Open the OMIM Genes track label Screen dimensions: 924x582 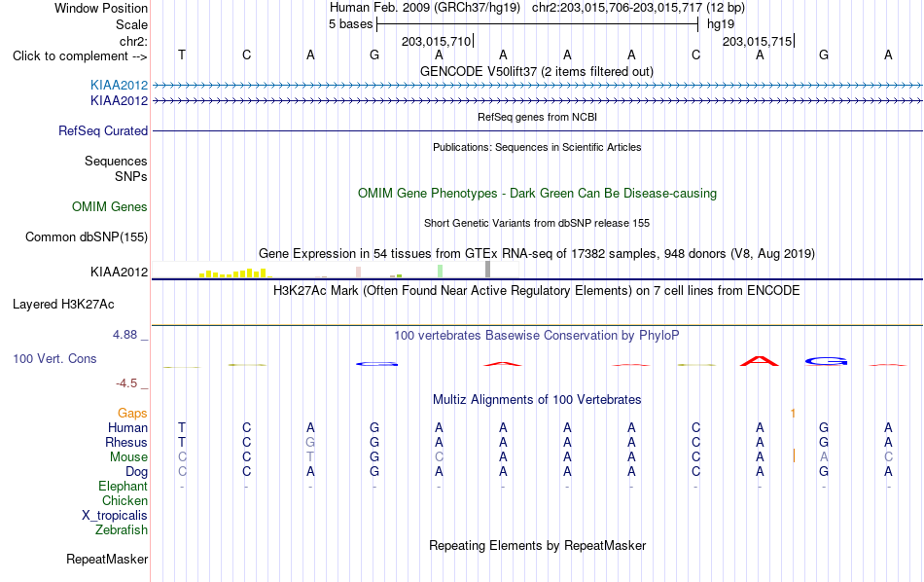pyautogui.click(x=110, y=206)
